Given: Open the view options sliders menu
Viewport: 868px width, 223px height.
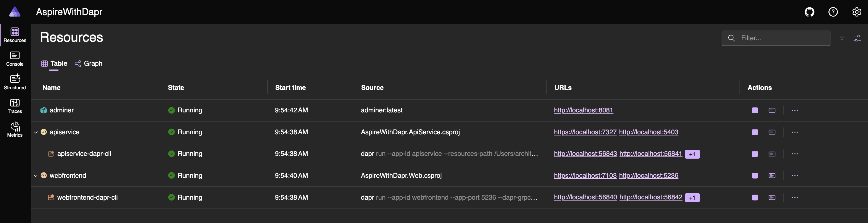Looking at the screenshot, I should [x=857, y=38].
